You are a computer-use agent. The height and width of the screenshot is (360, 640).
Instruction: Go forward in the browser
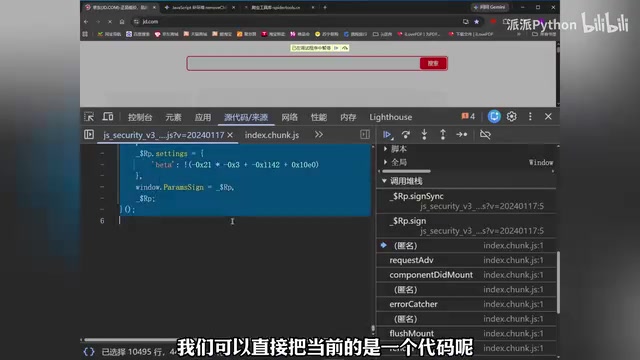(x=98, y=21)
